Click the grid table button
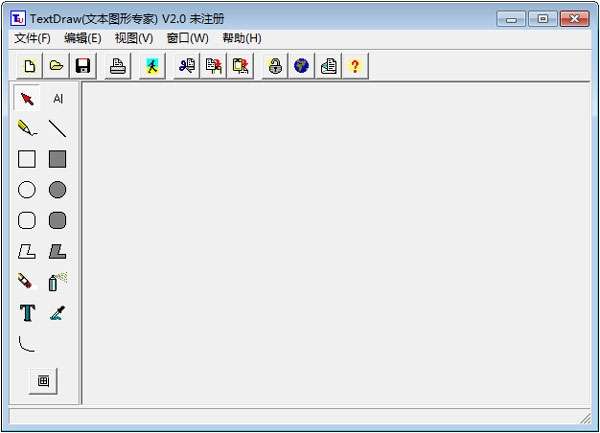 click(x=43, y=381)
